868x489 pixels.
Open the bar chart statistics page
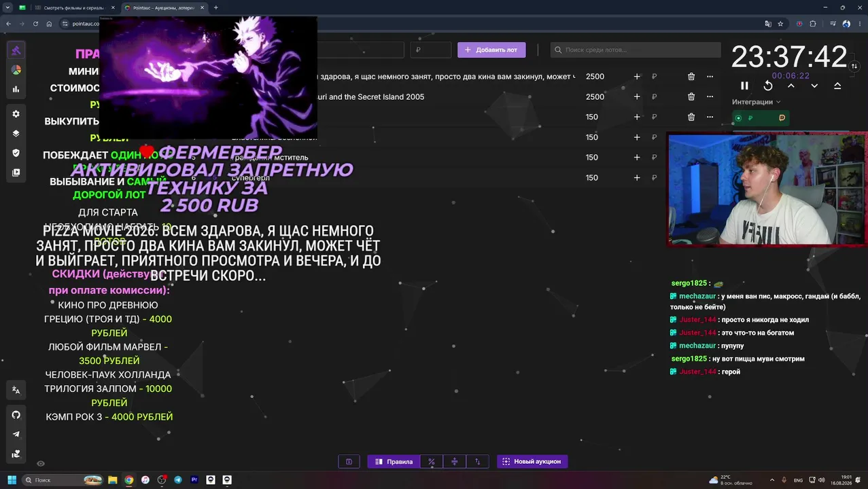pyautogui.click(x=16, y=89)
